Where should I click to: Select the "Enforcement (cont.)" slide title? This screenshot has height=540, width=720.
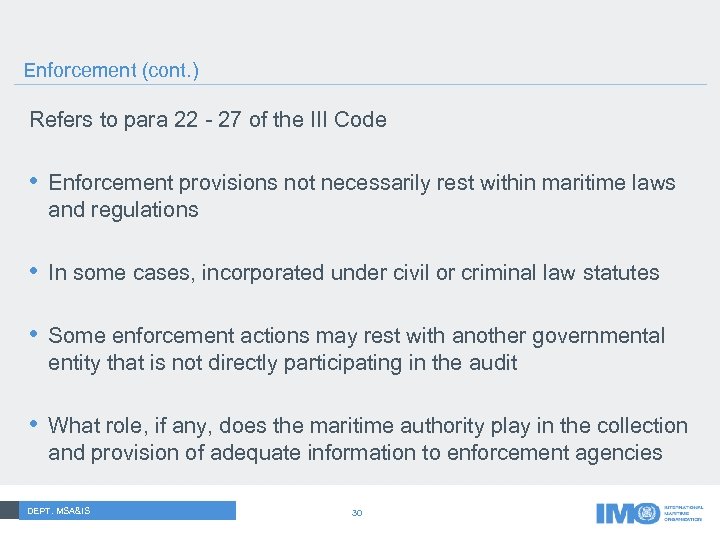111,70
